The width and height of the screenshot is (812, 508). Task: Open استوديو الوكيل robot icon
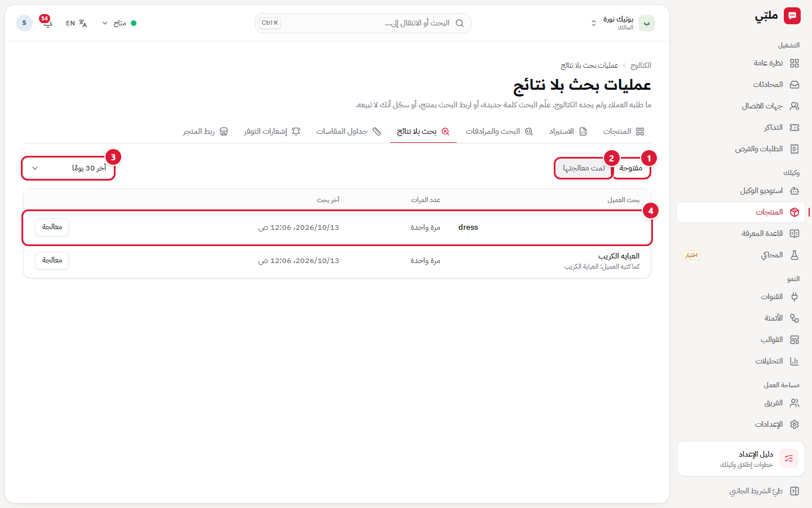pos(795,191)
